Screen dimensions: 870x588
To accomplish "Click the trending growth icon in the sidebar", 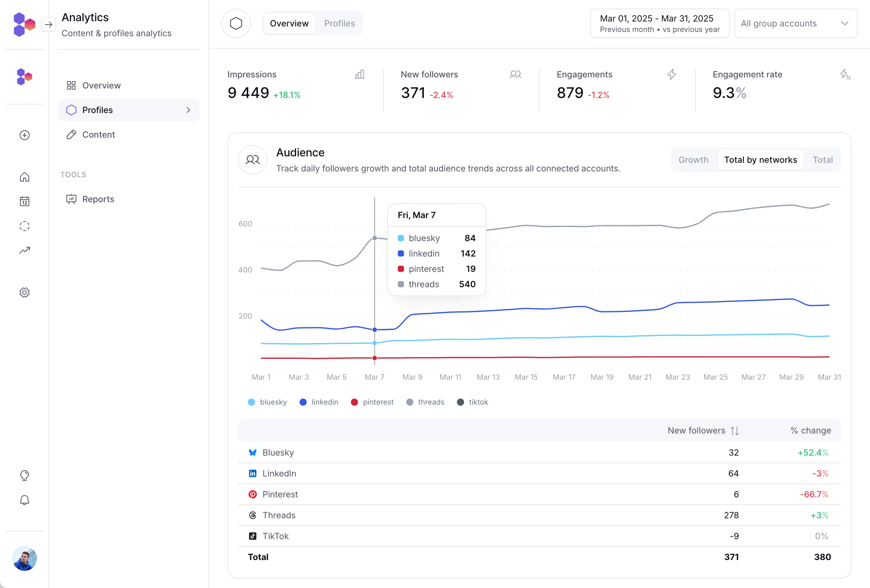I will [24, 250].
